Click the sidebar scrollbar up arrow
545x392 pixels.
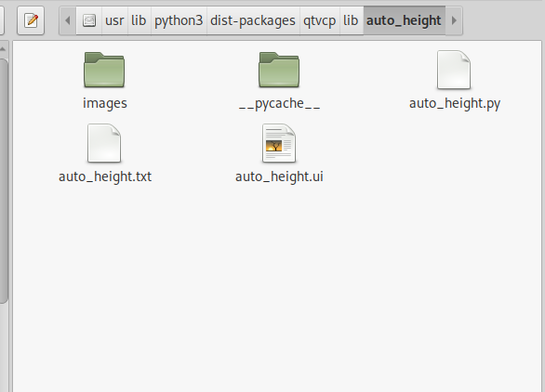click(x=3, y=49)
